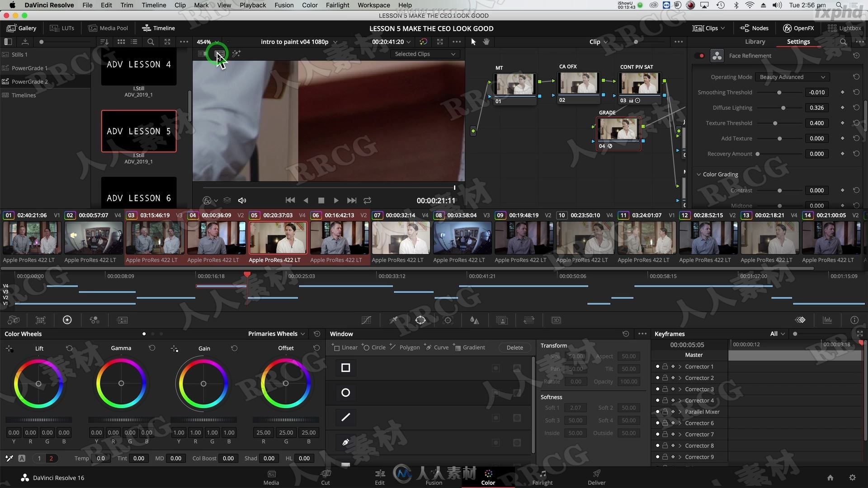The height and width of the screenshot is (488, 868).
Task: Open the timeline name dropdown intro to paint
Action: [x=299, y=42]
